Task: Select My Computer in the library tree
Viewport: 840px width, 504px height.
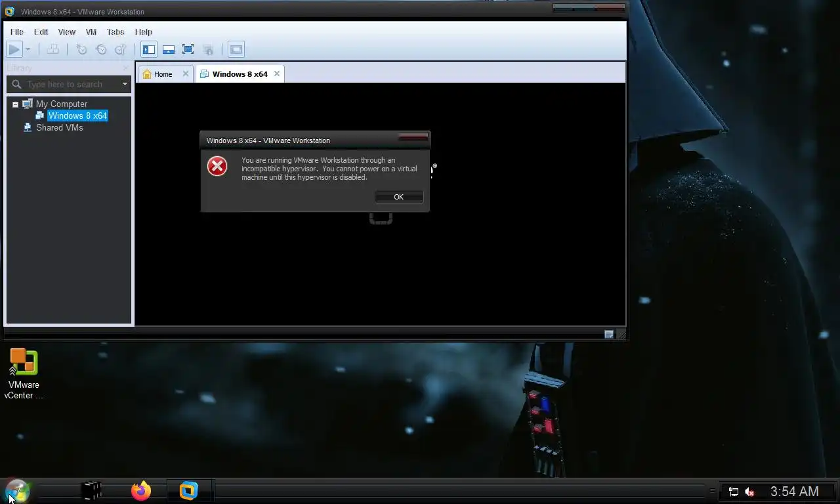Action: 62,104
